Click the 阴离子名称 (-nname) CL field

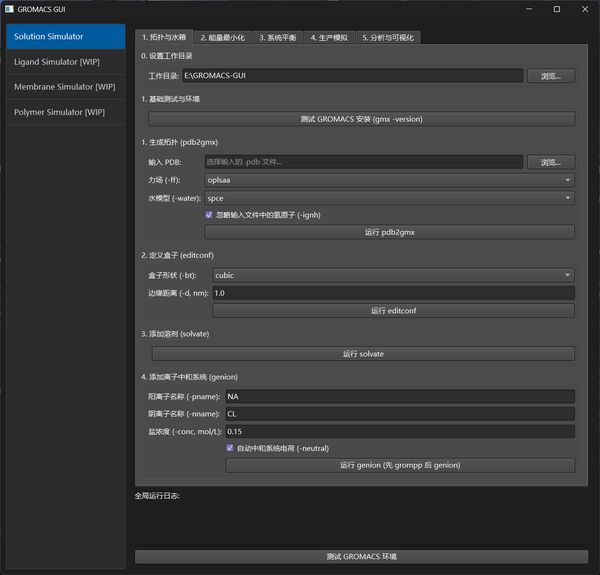(x=400, y=414)
